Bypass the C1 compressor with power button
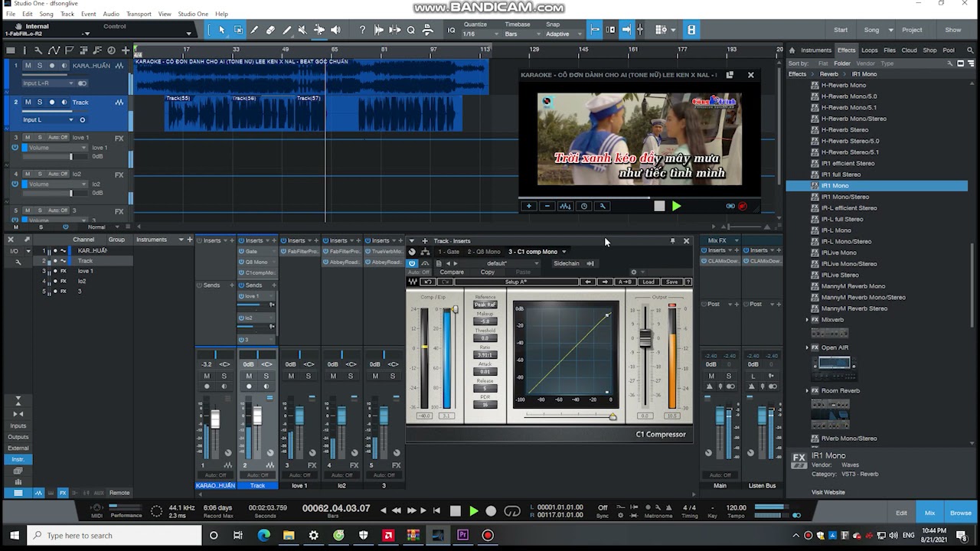Screen dimensions: 980x551 pyautogui.click(x=413, y=263)
